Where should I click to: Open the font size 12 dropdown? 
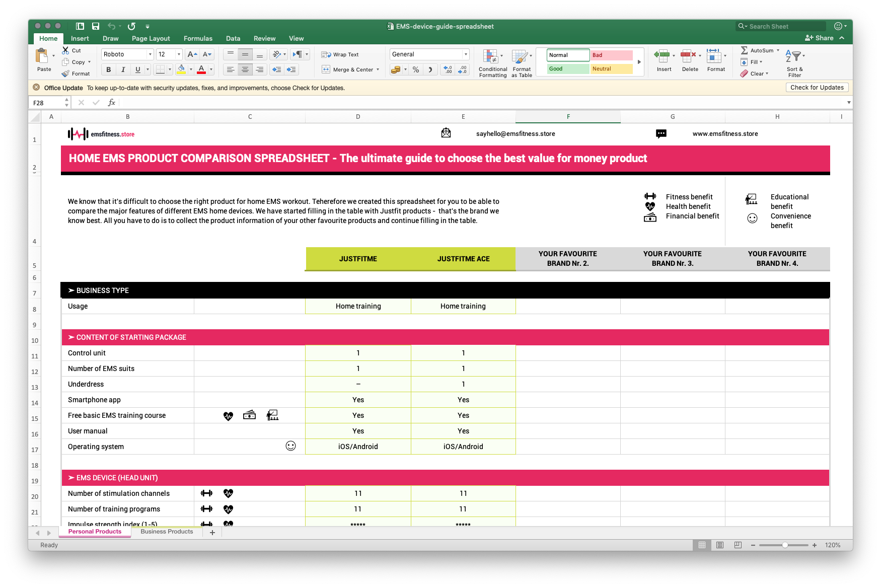click(179, 54)
